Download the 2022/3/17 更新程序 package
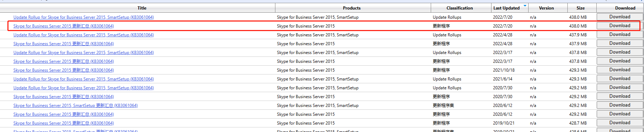Screen dimensions: 644x132 coord(620,61)
